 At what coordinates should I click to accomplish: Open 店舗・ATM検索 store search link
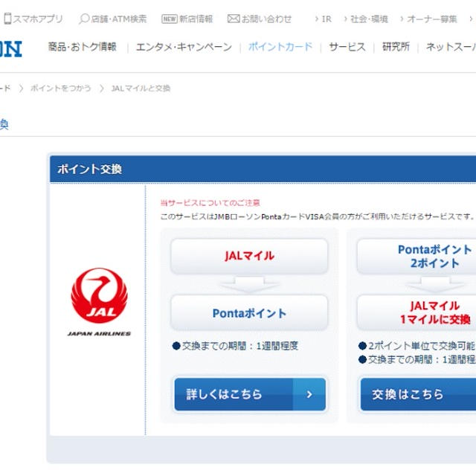(x=119, y=19)
